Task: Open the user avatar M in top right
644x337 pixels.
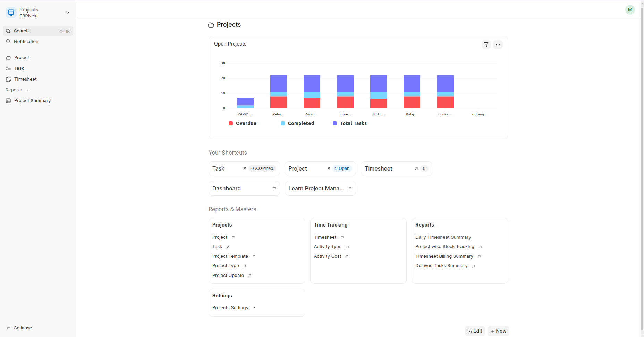Action: [630, 10]
